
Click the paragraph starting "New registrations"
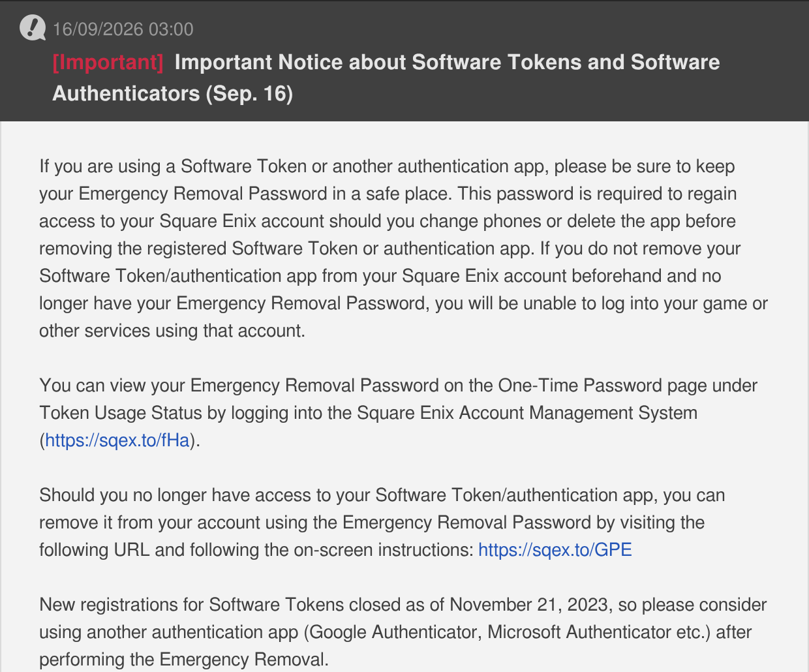[x=403, y=632]
